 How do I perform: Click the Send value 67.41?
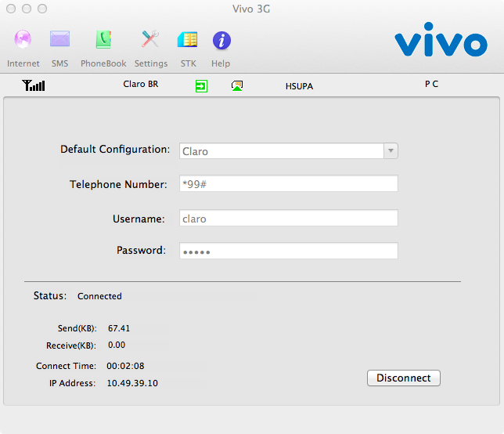pos(119,328)
